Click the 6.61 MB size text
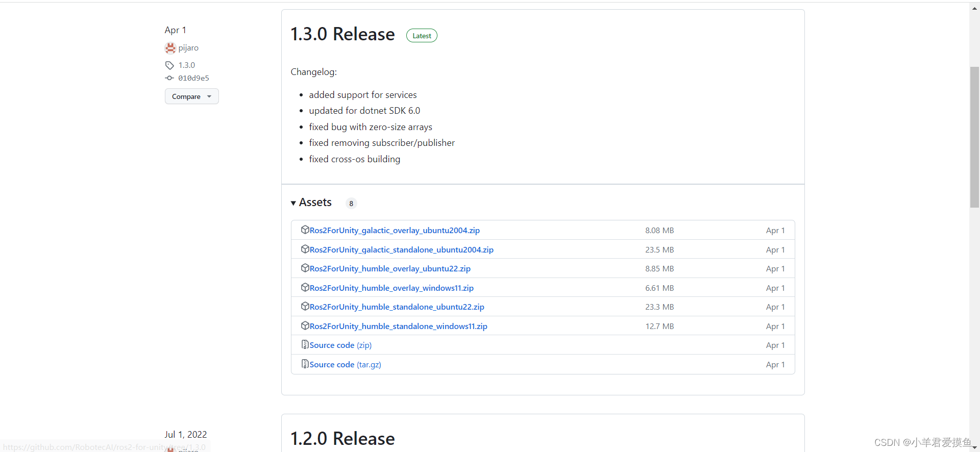This screenshot has height=452, width=980. pos(659,288)
